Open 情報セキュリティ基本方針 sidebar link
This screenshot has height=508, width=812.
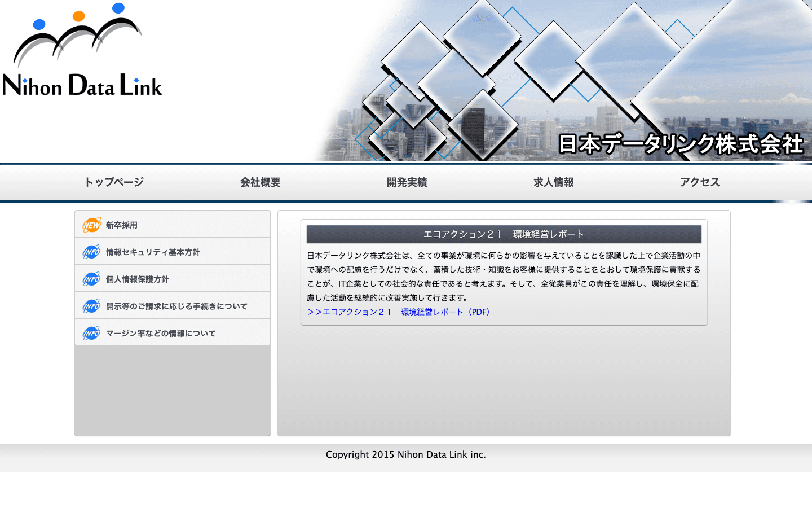click(x=173, y=252)
